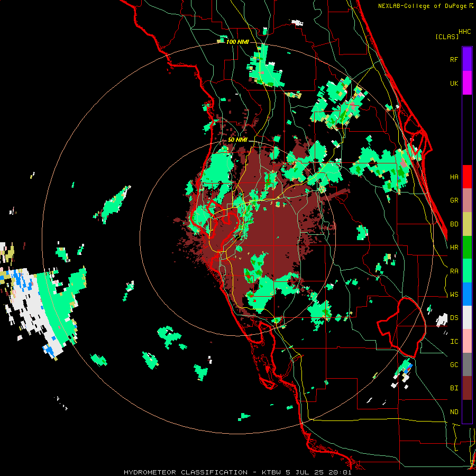The width and height of the screenshot is (476, 476).
Task: Pick the gray GC legend swatch
Action: (x=467, y=364)
